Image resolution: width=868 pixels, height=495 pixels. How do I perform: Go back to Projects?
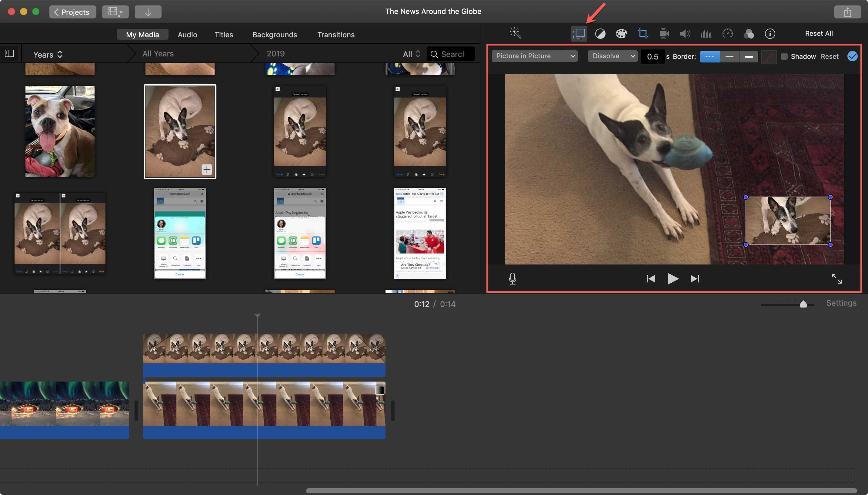click(x=72, y=12)
